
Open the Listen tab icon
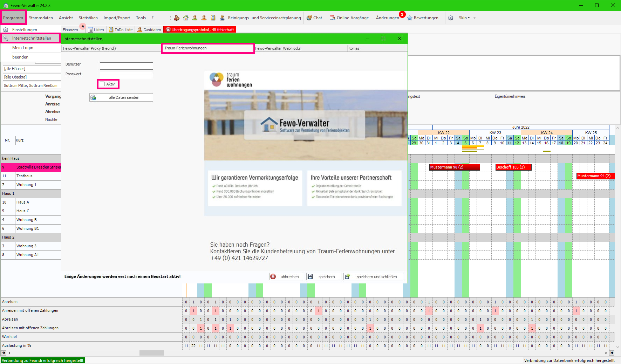90,30
